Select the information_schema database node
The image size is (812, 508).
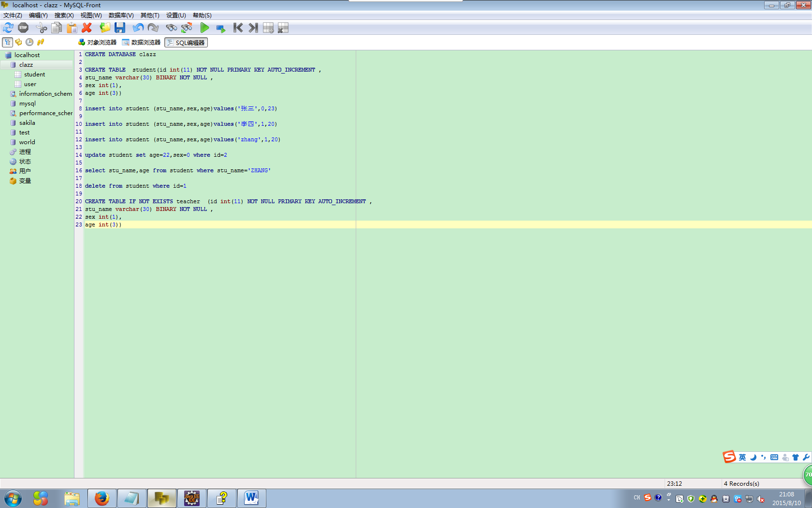(45, 94)
